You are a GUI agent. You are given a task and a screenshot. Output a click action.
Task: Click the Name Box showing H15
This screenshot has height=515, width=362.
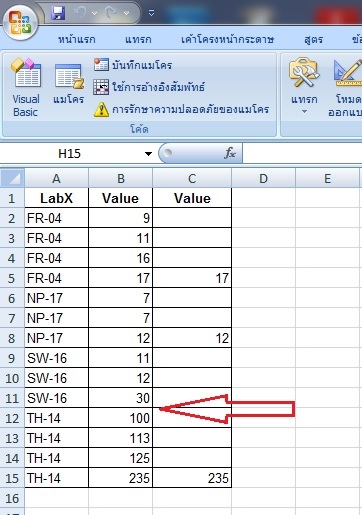click(x=69, y=154)
